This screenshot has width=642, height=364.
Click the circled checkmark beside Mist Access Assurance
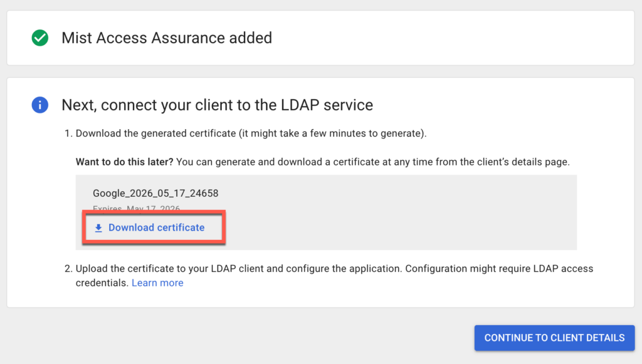tap(39, 38)
